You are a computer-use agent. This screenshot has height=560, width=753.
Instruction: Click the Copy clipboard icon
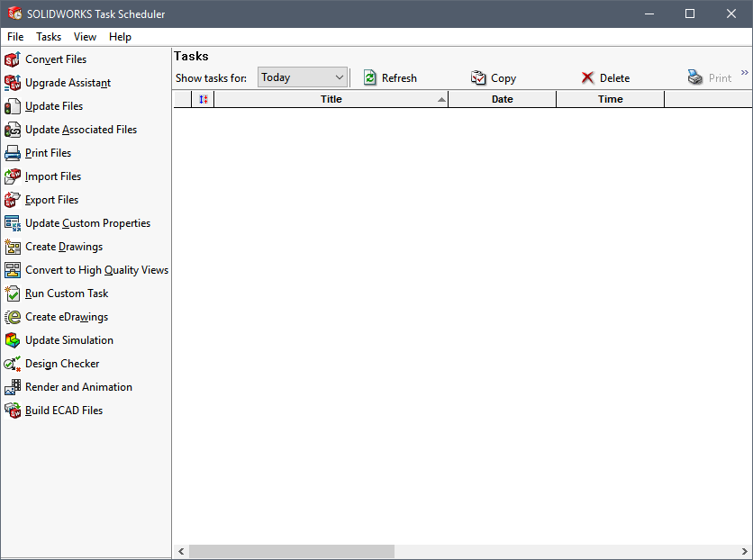(478, 77)
